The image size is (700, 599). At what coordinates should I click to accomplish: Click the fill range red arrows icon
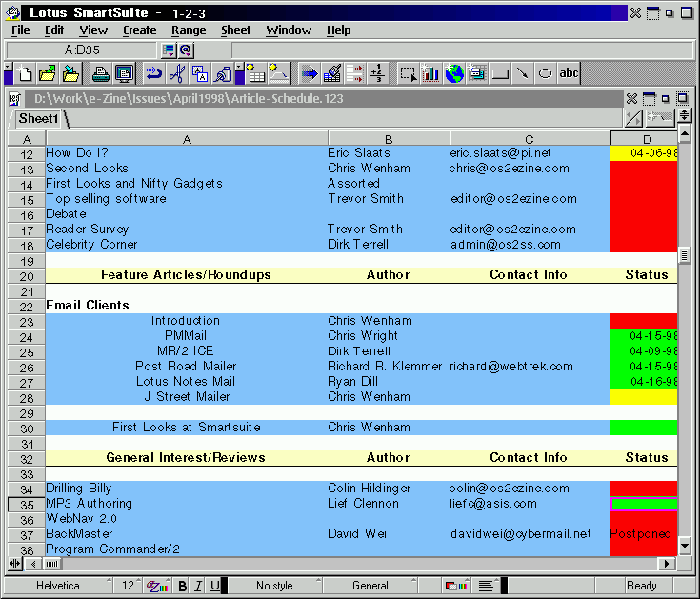coord(355,73)
